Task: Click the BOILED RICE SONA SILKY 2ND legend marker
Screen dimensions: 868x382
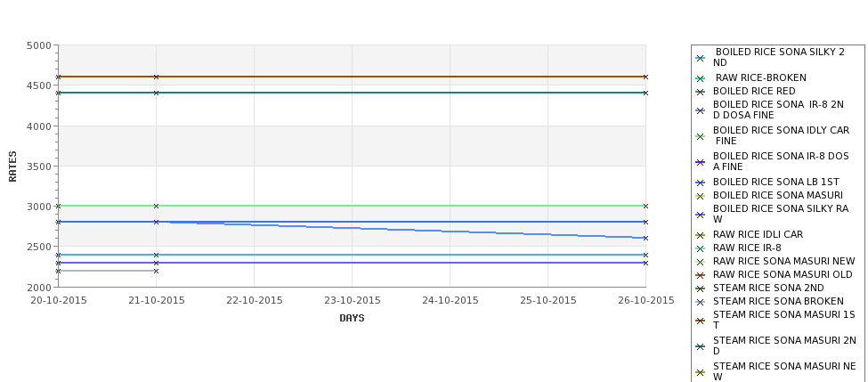Action: click(x=701, y=58)
